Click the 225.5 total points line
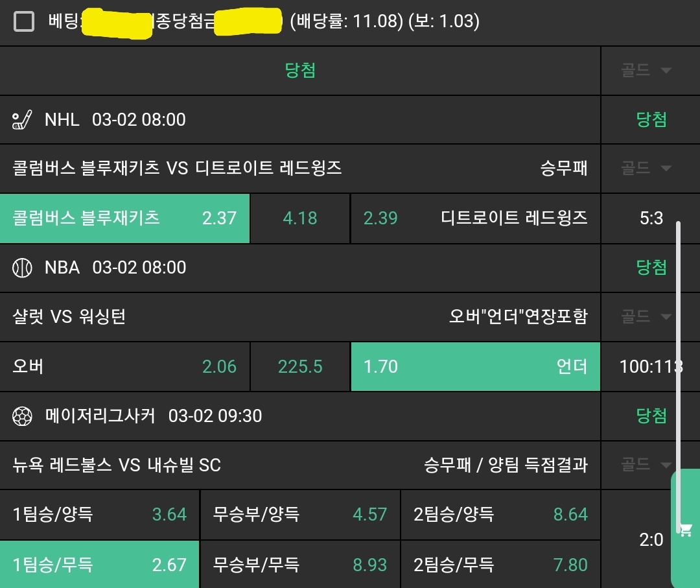Viewport: 700px width, 588px height. coord(300,367)
